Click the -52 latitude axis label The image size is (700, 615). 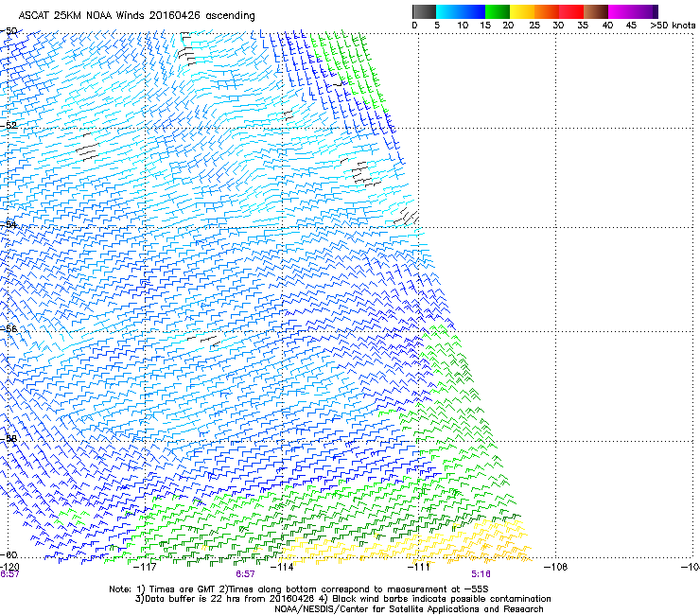pos(9,126)
